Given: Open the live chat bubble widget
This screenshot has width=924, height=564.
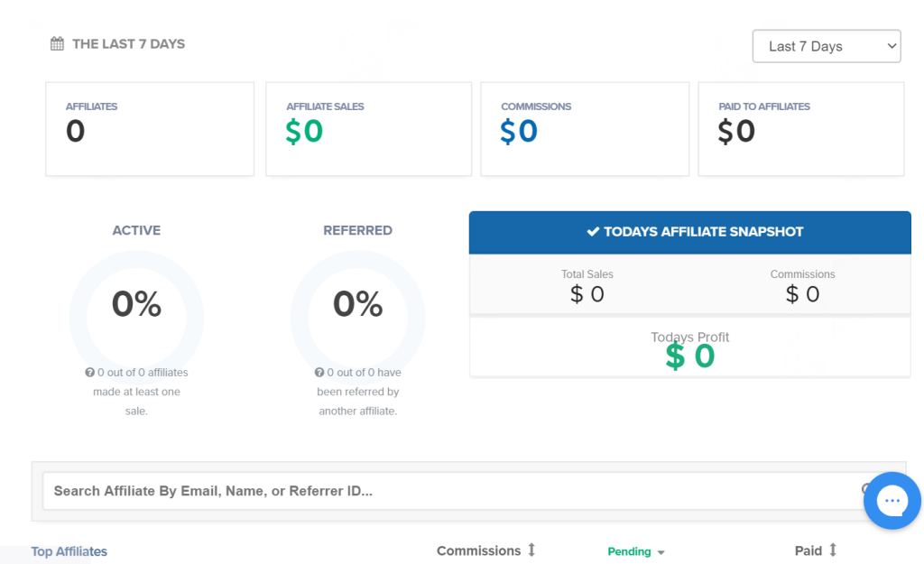Looking at the screenshot, I should coord(892,500).
